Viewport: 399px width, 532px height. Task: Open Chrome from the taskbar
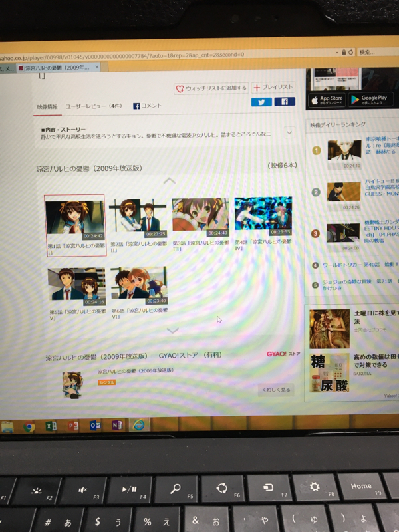tap(30, 427)
